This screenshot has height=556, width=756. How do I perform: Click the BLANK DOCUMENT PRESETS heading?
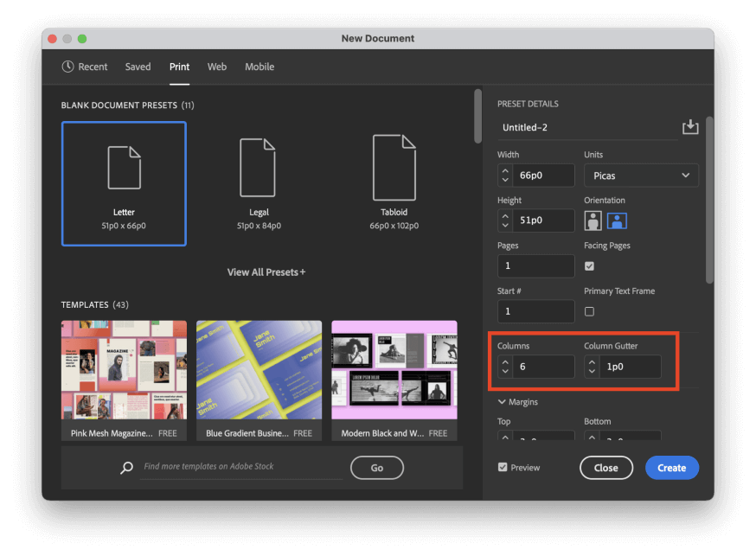[x=127, y=105]
